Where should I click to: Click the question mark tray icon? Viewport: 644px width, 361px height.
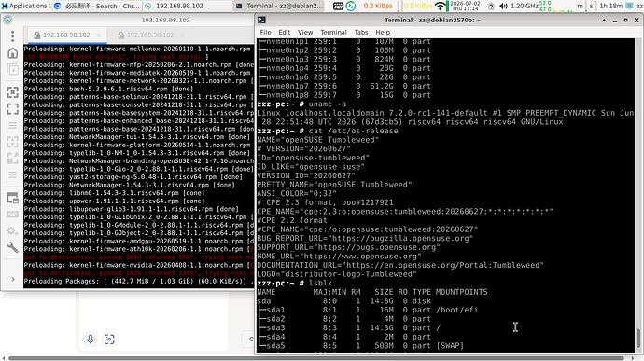click(x=491, y=6)
